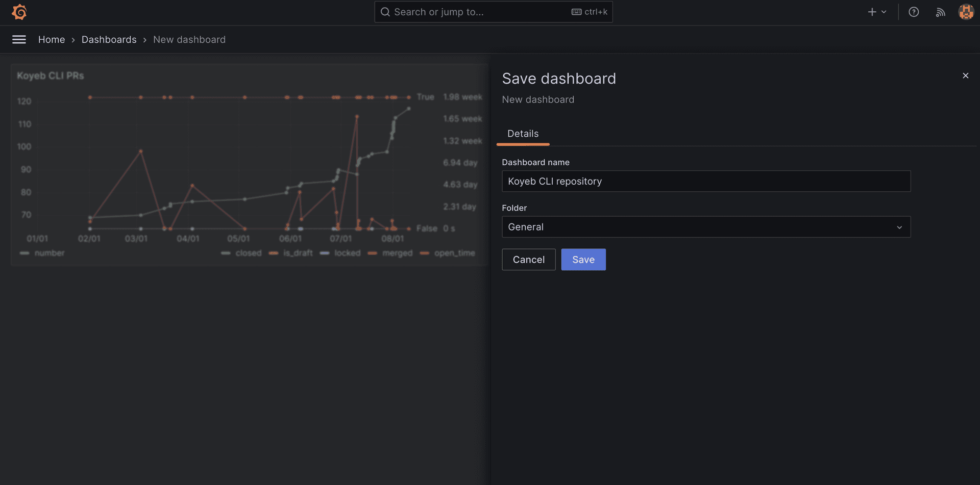Hide the merged series in the legend

[398, 253]
